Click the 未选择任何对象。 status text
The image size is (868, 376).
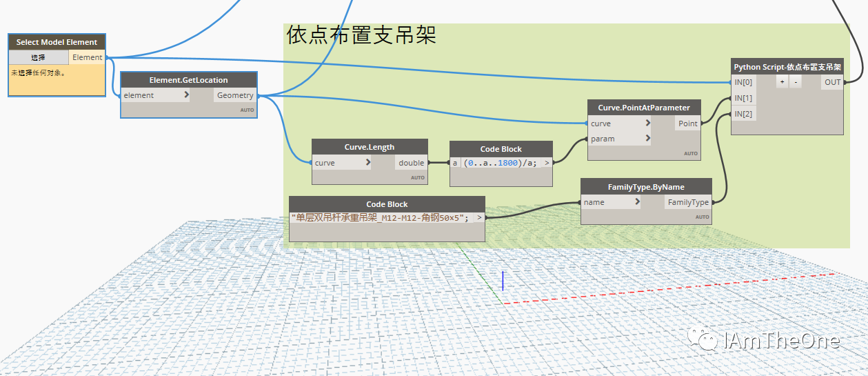(x=39, y=72)
